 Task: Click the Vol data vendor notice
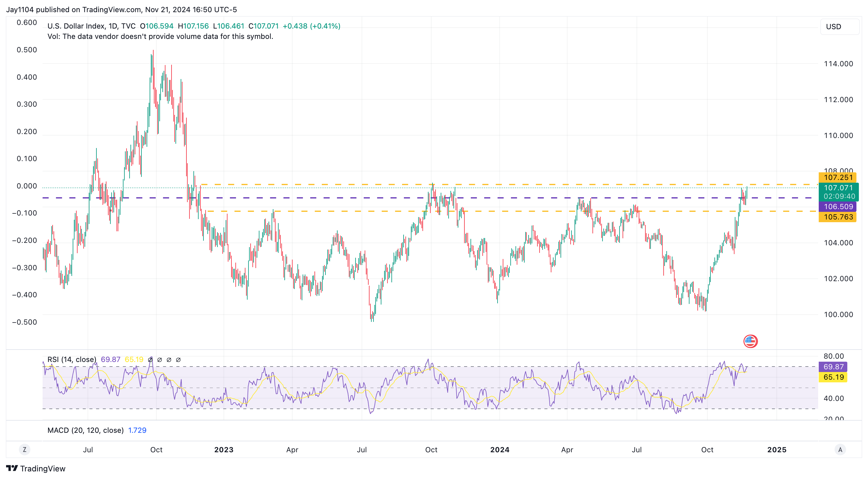(x=160, y=36)
